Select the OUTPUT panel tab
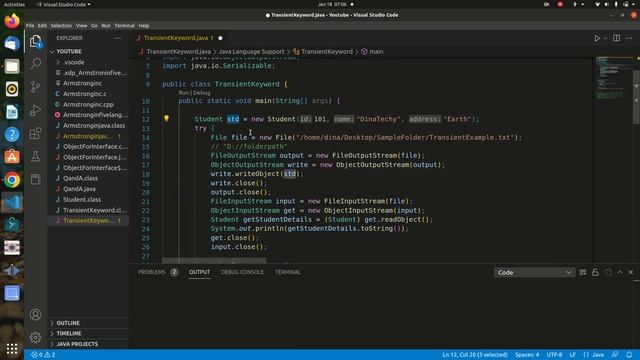Image resolution: width=640 pixels, height=360 pixels. click(199, 272)
